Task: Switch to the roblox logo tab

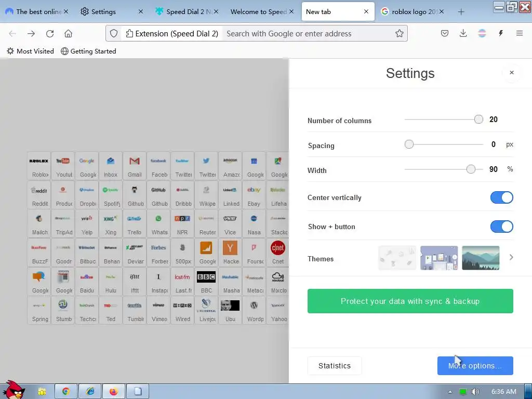Action: tap(412, 11)
